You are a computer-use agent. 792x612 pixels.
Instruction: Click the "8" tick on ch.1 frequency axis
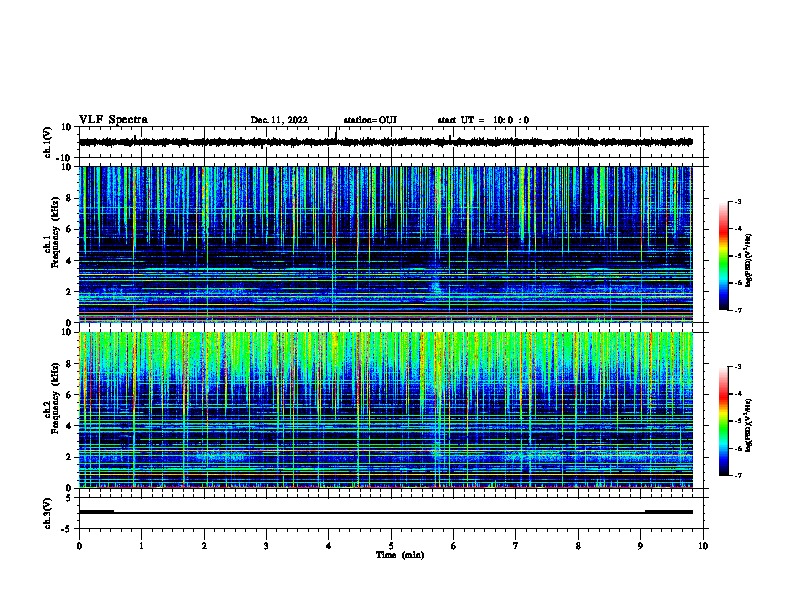[70, 198]
